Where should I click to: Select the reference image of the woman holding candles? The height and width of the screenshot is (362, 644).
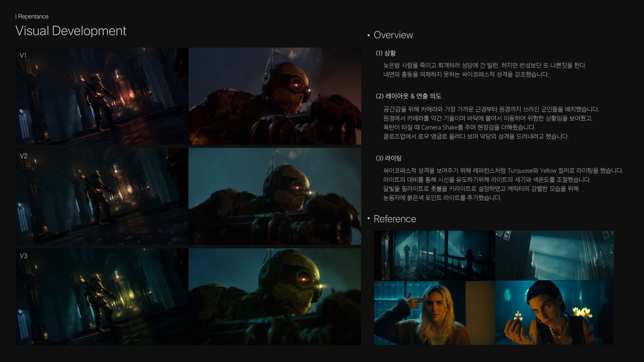(x=555, y=313)
